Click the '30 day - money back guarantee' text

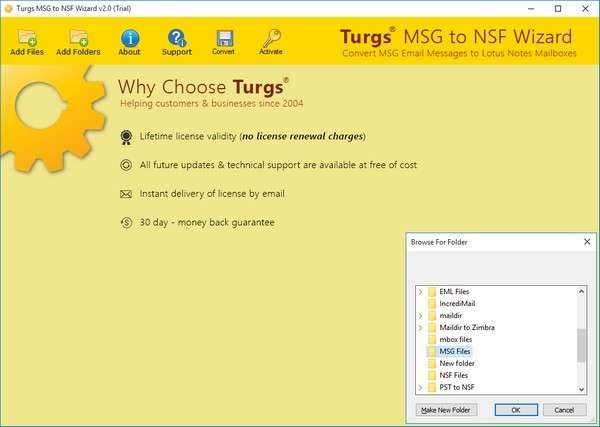[207, 222]
